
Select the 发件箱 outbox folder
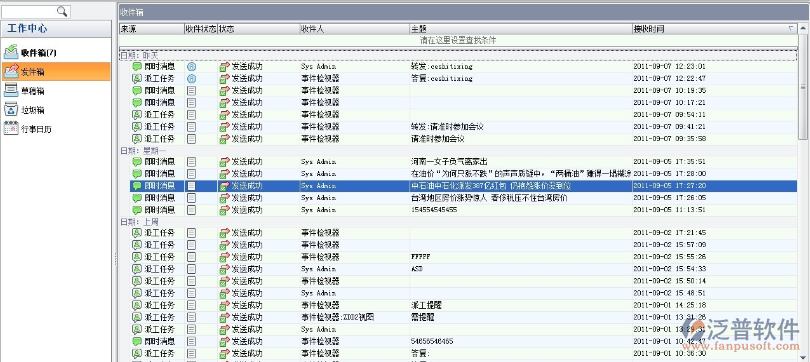coord(56,72)
